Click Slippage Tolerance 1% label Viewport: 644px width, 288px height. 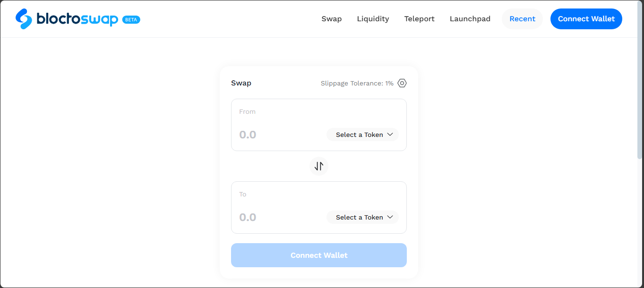(357, 83)
